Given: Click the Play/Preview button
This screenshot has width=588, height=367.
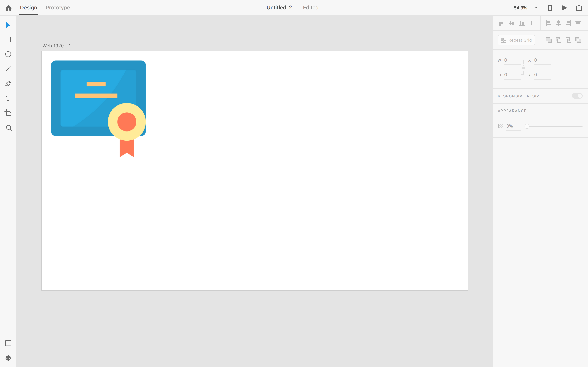Looking at the screenshot, I should (564, 8).
